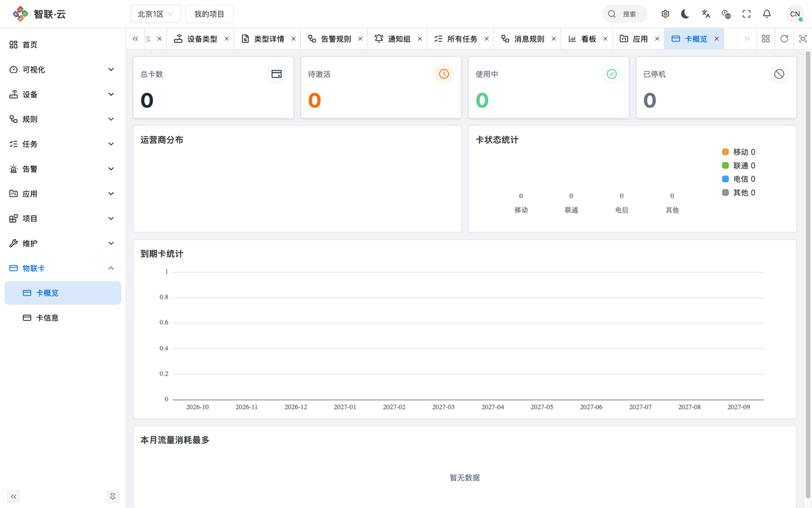Open 卡信息 in sidebar
Screen dimensions: 812x508
tap(63, 318)
